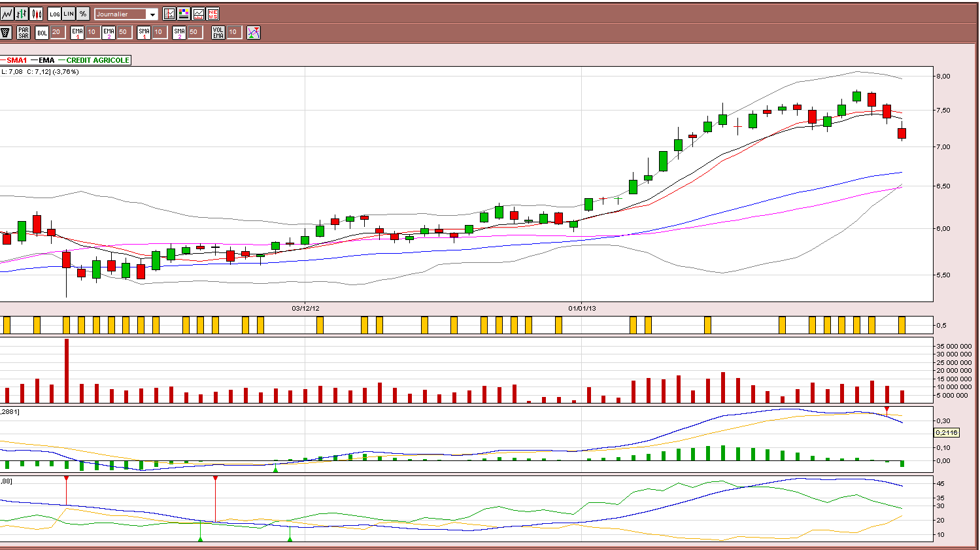Click the VOL EMA period field showing 10
The height and width of the screenshot is (550, 980).
(x=233, y=32)
